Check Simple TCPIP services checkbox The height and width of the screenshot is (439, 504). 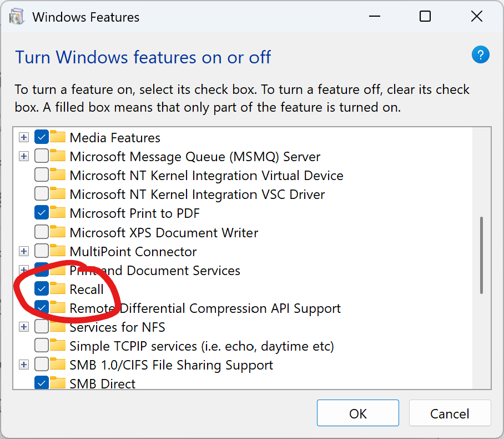coord(42,346)
